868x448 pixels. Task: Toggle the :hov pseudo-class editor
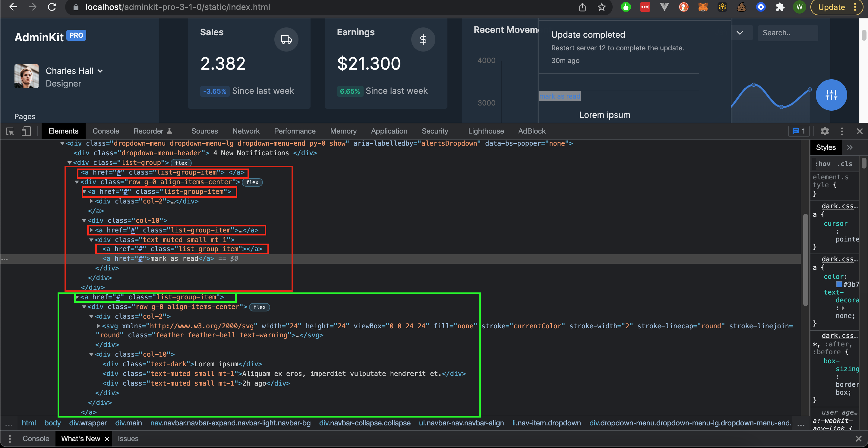point(822,164)
